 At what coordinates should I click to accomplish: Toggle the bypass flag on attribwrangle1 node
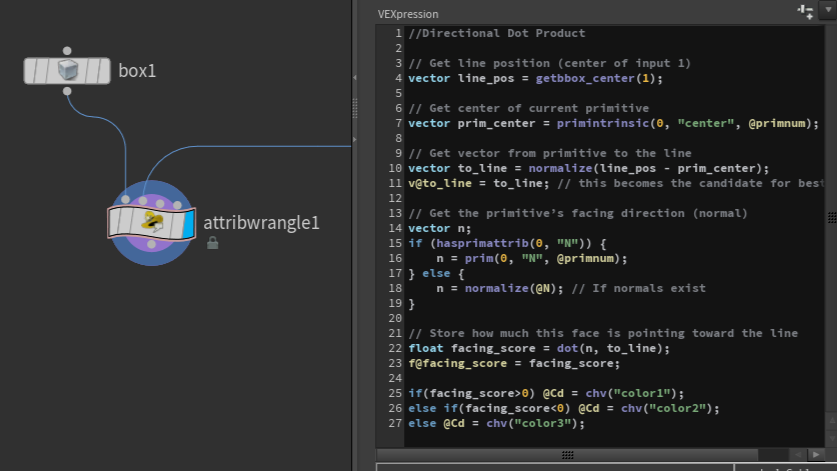[116, 222]
